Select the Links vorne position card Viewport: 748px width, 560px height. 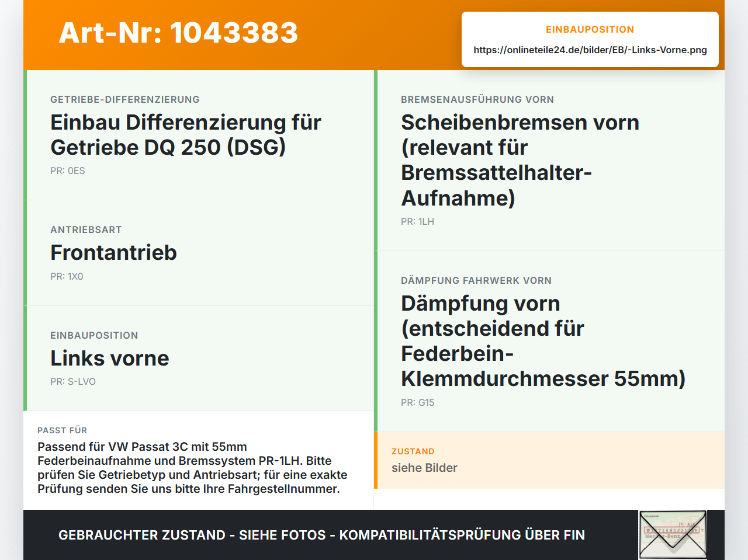coord(199,358)
